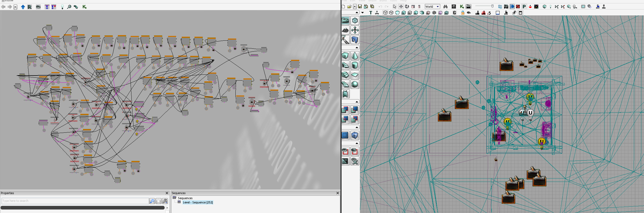This screenshot has width=644, height=213.
Task: Close the Properties panel
Action: pyautogui.click(x=167, y=193)
